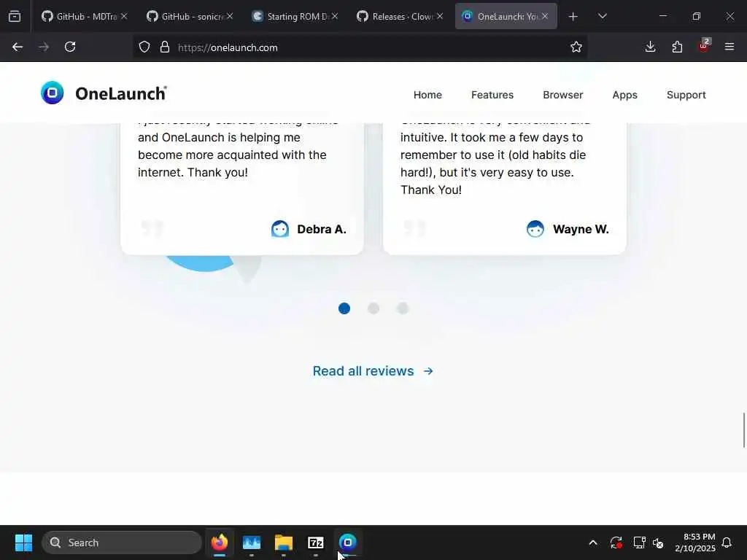View site security padlock info
This screenshot has height=560, width=747.
point(165,47)
